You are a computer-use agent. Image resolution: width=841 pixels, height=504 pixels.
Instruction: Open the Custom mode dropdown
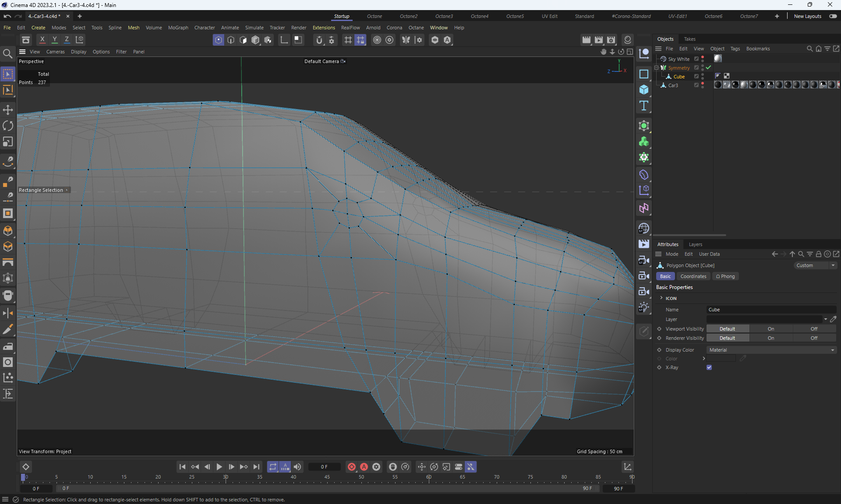(x=816, y=265)
